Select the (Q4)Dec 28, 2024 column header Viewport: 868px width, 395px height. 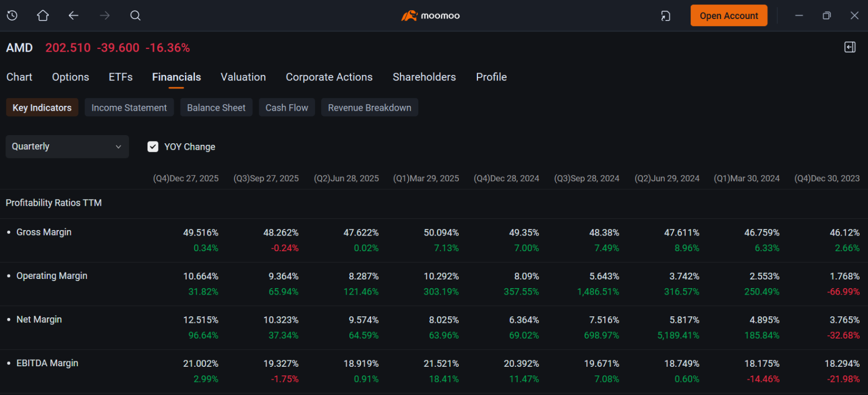click(506, 179)
